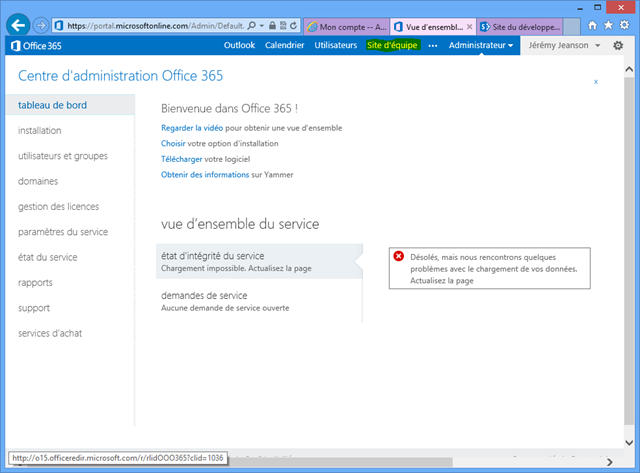Switch to Mon compte browser tab
This screenshot has width=640, height=473.
tap(347, 27)
